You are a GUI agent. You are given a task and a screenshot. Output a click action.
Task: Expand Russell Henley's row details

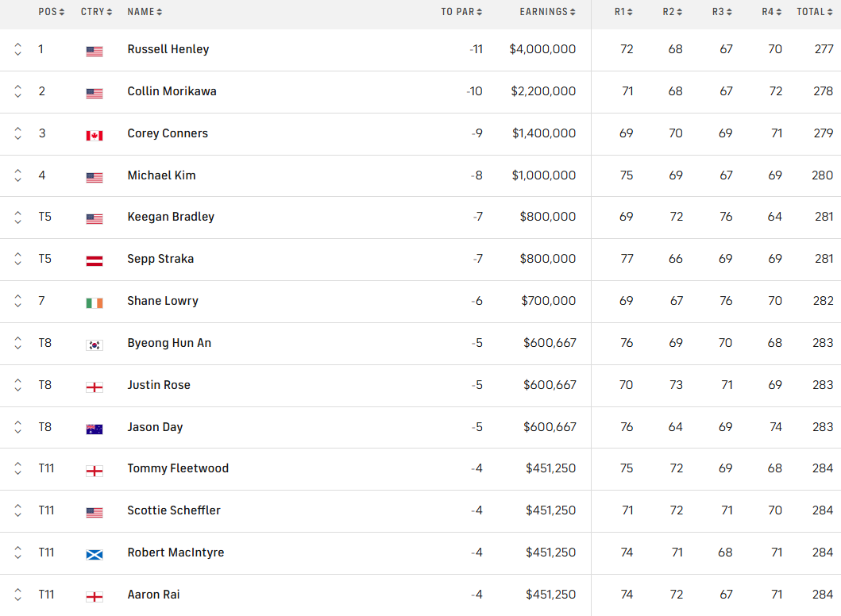[18, 49]
